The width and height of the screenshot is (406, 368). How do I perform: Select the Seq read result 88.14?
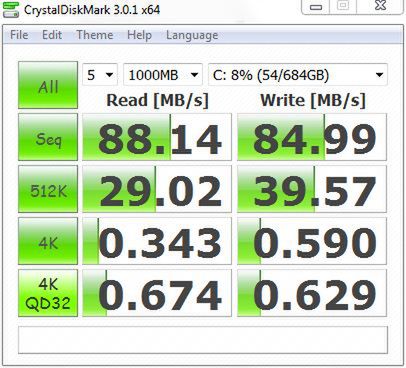157,137
